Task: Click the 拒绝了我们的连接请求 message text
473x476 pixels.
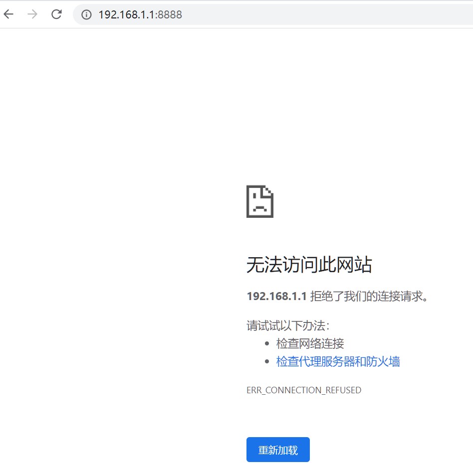Action: point(369,297)
